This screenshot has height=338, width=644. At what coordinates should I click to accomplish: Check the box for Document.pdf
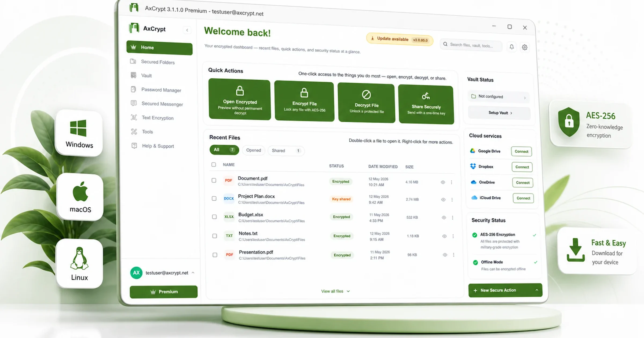[214, 180]
